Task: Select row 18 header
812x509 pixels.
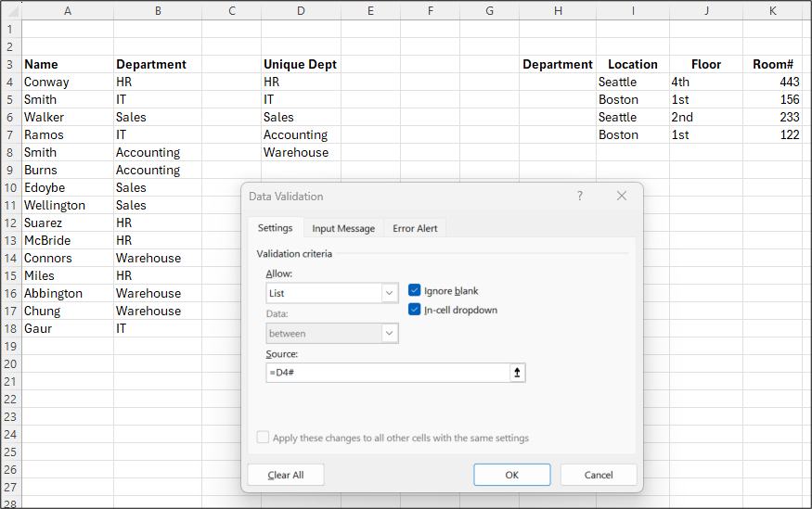Action: pyautogui.click(x=10, y=328)
